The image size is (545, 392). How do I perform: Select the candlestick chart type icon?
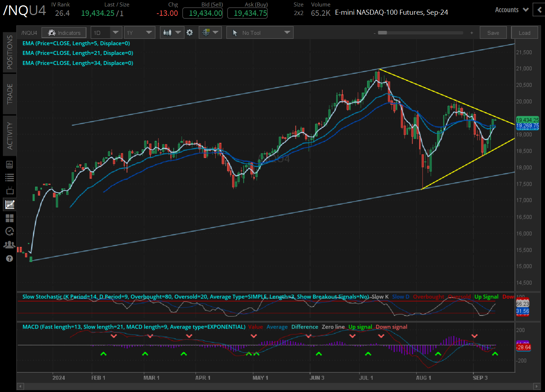pos(168,32)
